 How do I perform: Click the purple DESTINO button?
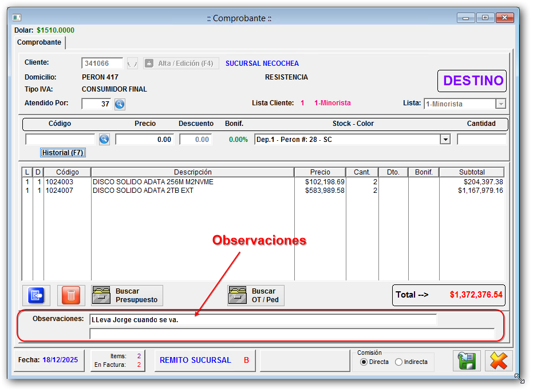(x=473, y=81)
